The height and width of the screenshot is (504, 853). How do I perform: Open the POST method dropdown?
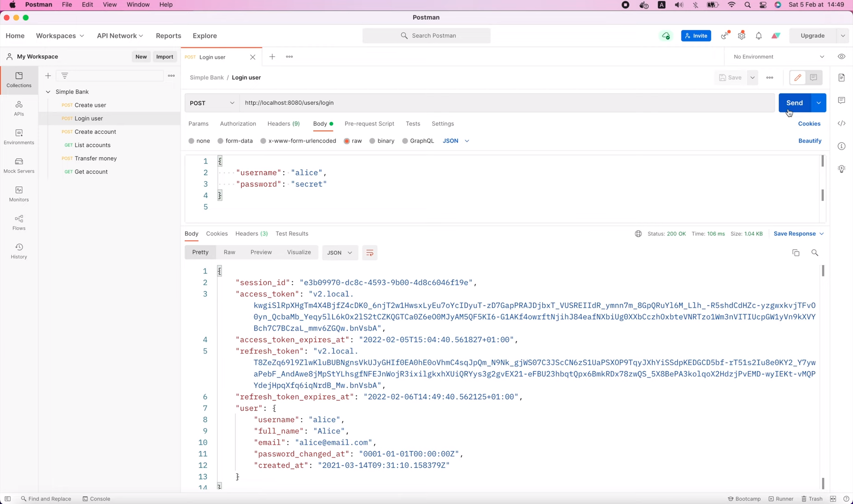pyautogui.click(x=212, y=103)
